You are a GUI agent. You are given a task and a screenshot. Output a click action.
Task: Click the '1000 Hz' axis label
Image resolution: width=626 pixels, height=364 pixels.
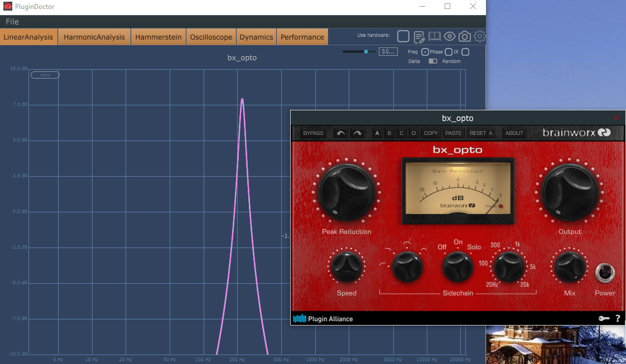315,360
